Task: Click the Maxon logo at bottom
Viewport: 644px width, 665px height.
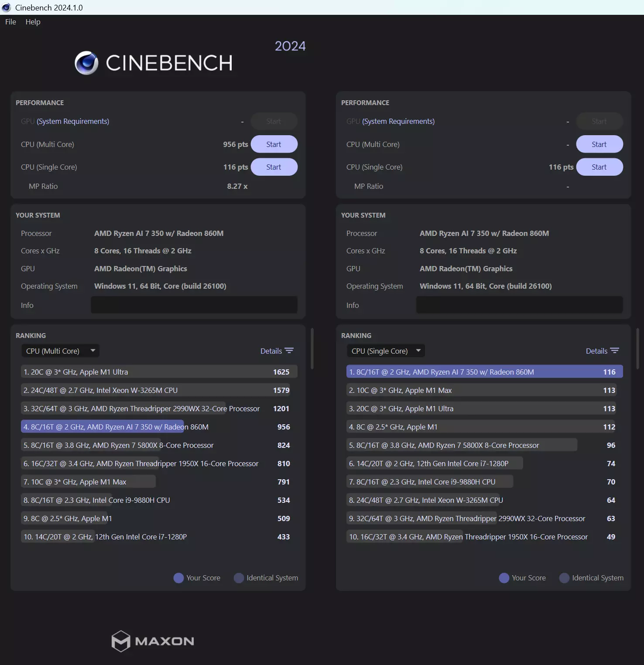Action: click(153, 641)
